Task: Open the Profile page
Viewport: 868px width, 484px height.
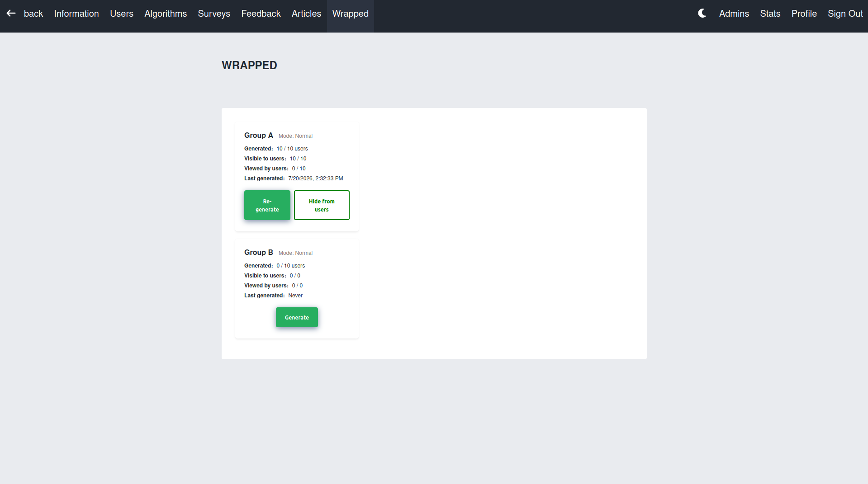Action: (804, 14)
